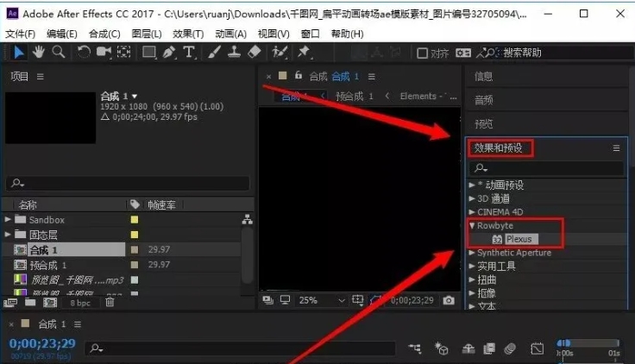Toggle the viewer lock icon
Image resolution: width=635 pixels, height=364 pixels.
point(299,75)
